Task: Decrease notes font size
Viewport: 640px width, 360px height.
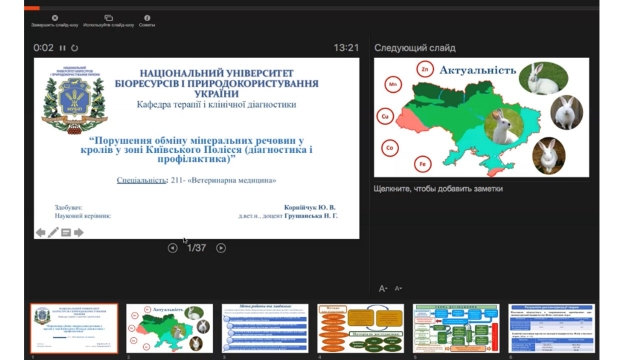Action: click(x=398, y=289)
